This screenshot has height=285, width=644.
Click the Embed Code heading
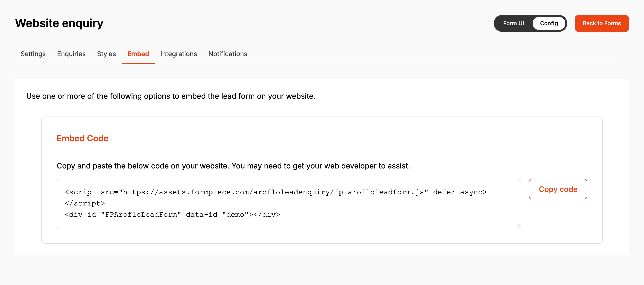click(x=83, y=138)
